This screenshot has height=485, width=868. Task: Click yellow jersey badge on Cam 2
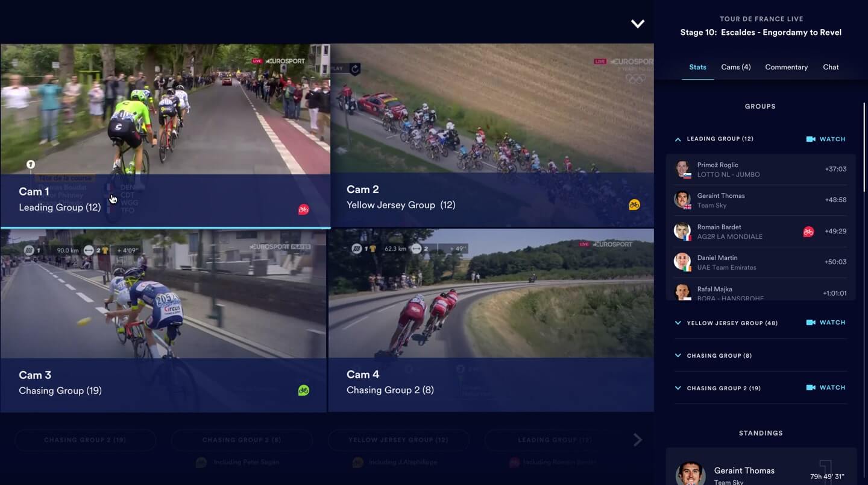634,204
